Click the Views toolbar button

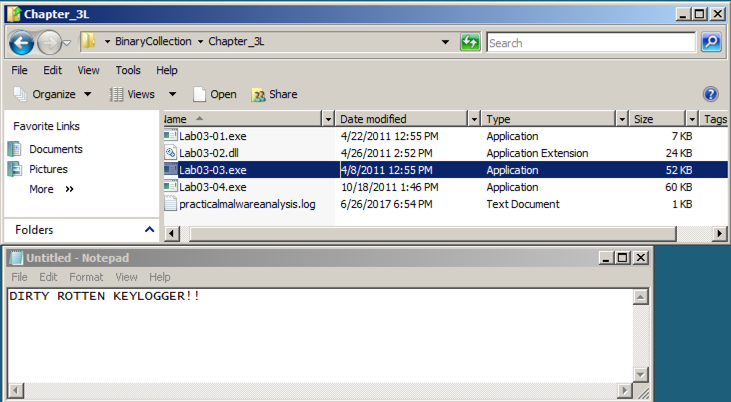tap(132, 94)
